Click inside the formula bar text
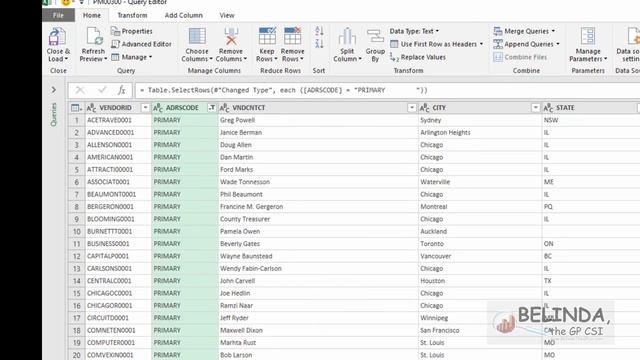The height and width of the screenshot is (360, 640). (284, 90)
